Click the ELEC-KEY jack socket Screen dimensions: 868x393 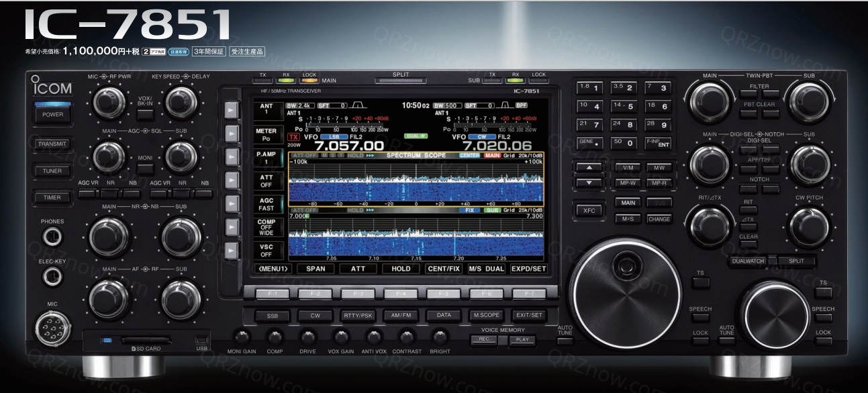tap(52, 275)
